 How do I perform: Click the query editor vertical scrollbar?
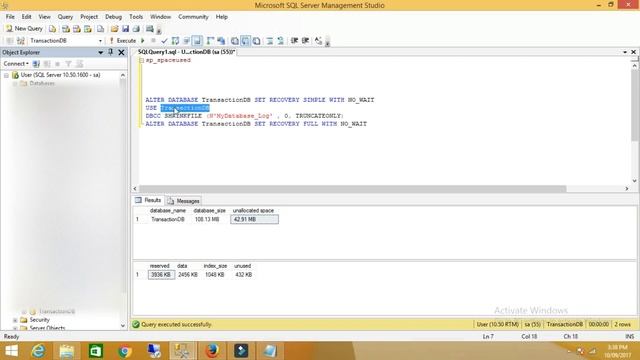point(634,106)
